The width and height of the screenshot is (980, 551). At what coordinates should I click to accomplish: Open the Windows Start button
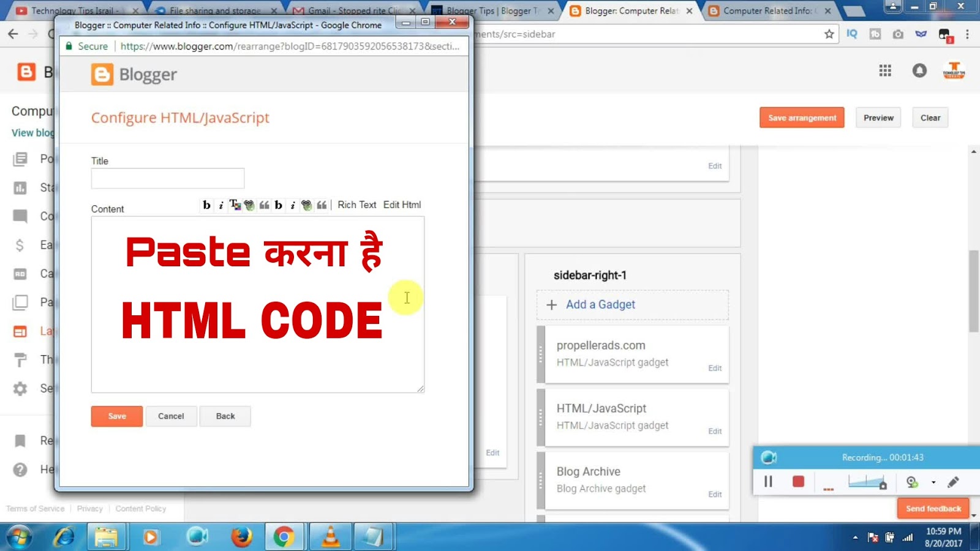pyautogui.click(x=20, y=538)
